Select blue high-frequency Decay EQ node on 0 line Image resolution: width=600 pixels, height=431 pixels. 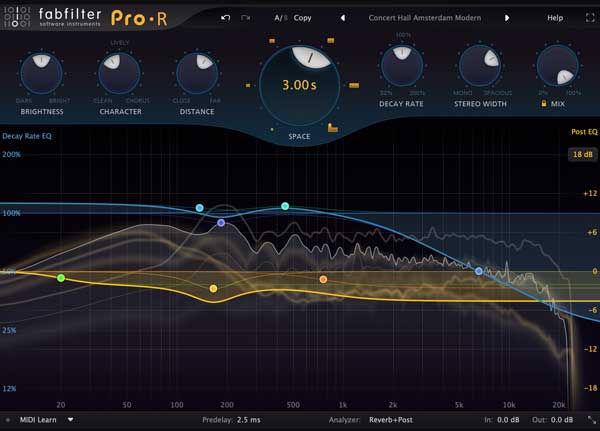click(x=479, y=271)
